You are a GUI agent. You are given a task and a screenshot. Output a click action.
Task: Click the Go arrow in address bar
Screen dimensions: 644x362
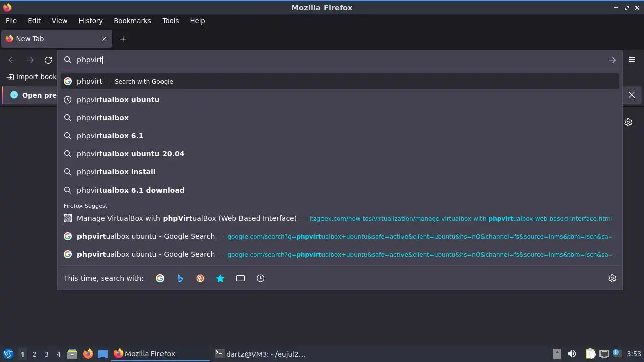click(612, 60)
